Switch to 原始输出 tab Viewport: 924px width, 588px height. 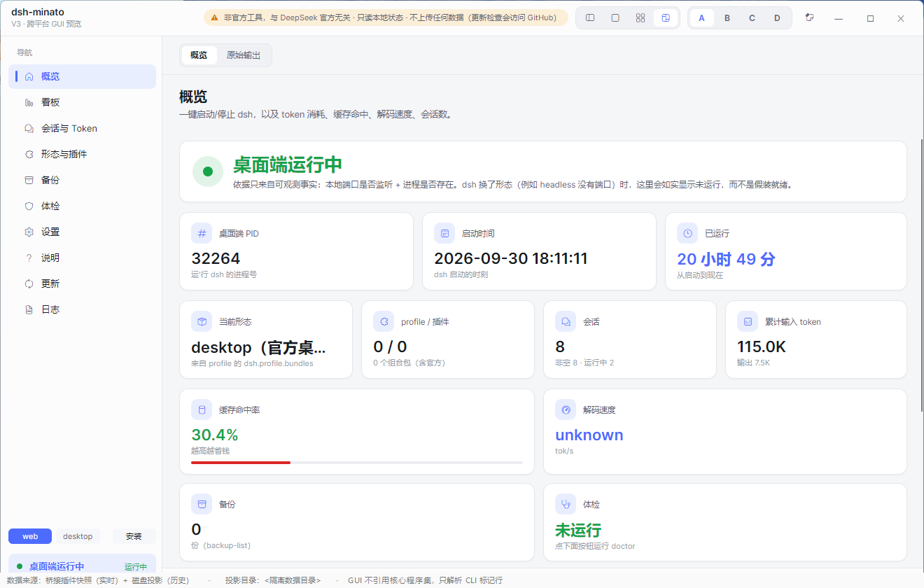tap(244, 55)
